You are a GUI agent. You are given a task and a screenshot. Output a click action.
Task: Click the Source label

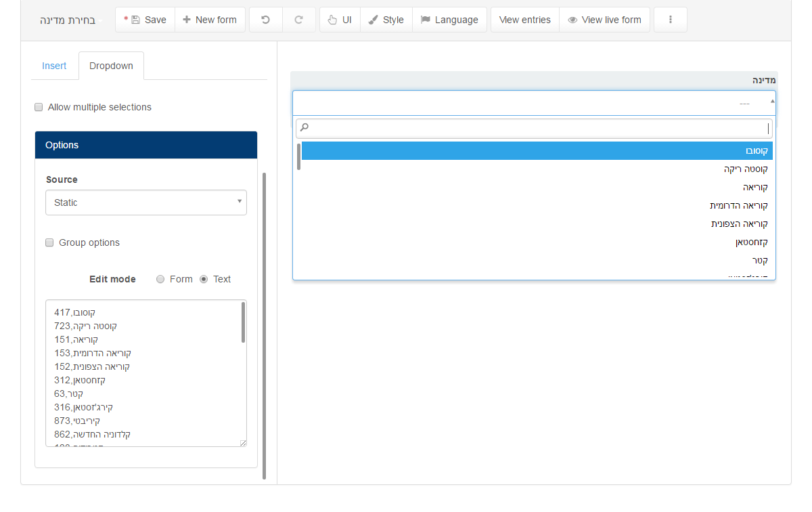[x=62, y=179]
